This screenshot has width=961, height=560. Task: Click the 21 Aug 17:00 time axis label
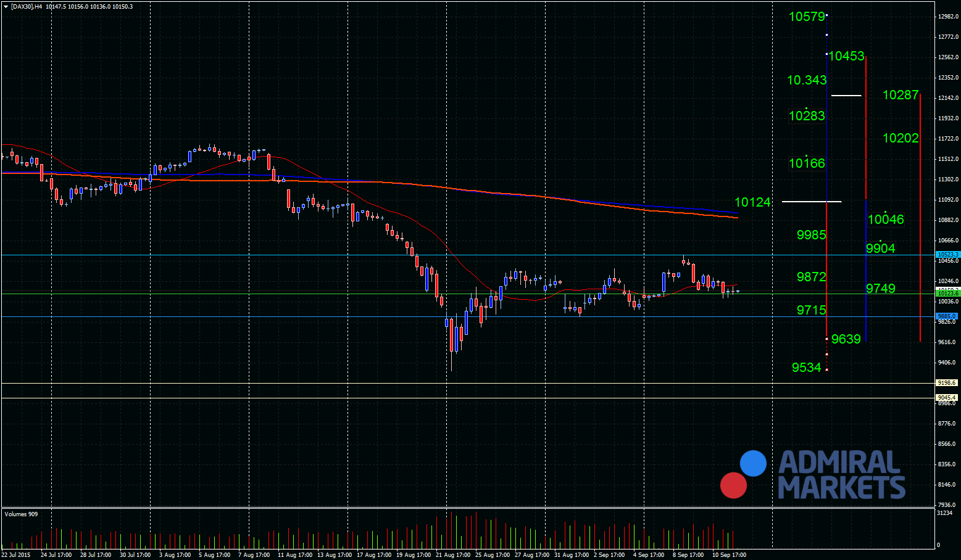click(x=453, y=555)
